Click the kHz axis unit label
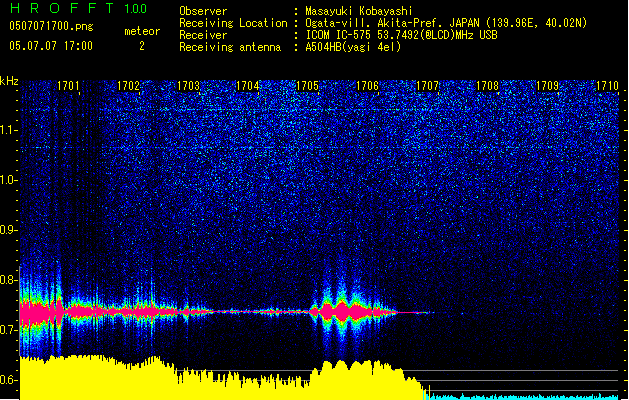This screenshot has height=400, width=629. pos(9,81)
